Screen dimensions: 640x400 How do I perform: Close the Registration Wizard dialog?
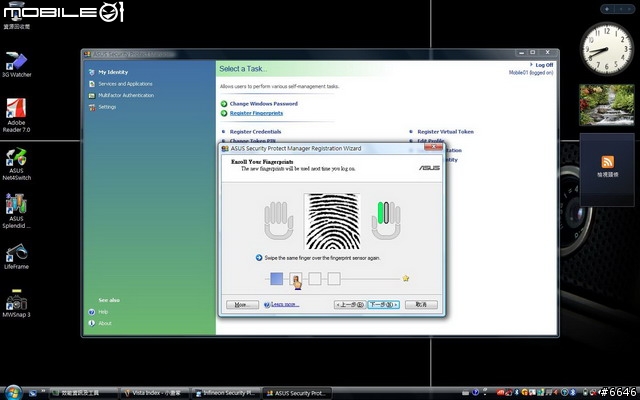click(x=433, y=147)
